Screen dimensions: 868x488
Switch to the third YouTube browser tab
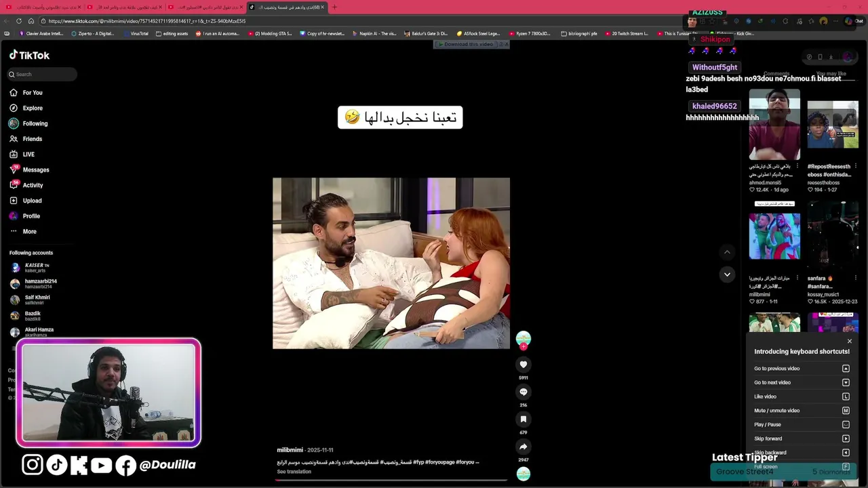click(205, 7)
